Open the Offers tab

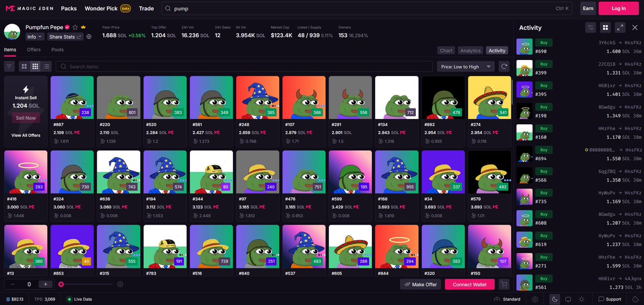[34, 50]
